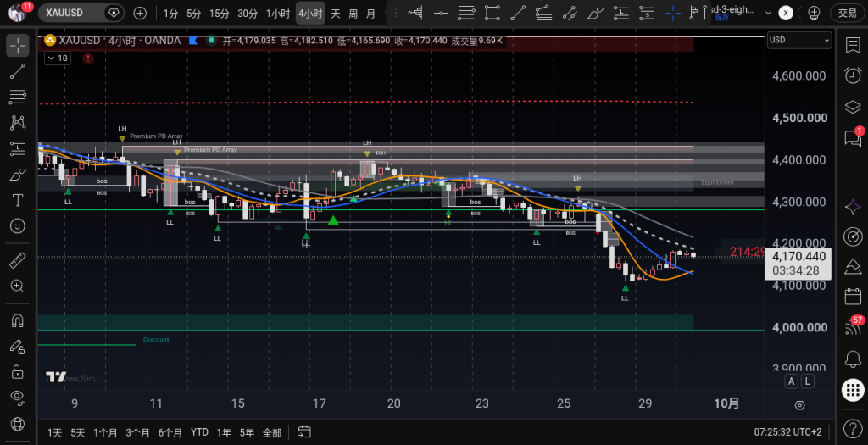Set date range to 5天

(77, 432)
